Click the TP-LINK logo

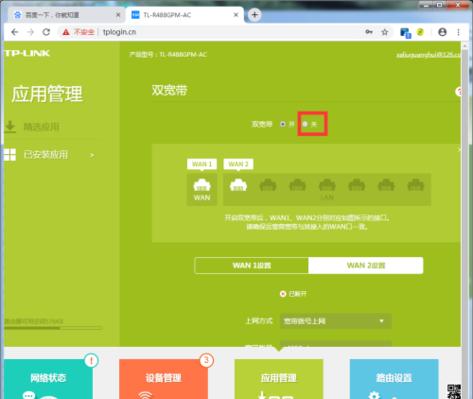coord(27,53)
